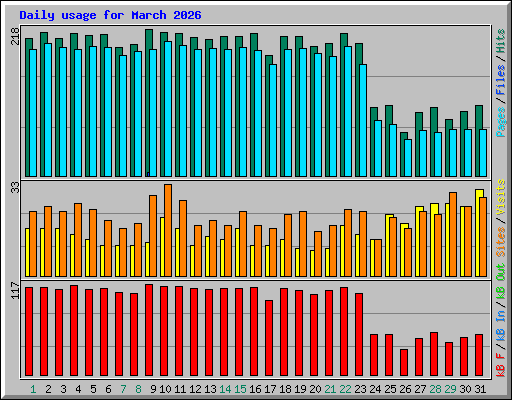Click day 18 on the x-axis
This screenshot has height=400, width=512.
(x=285, y=389)
